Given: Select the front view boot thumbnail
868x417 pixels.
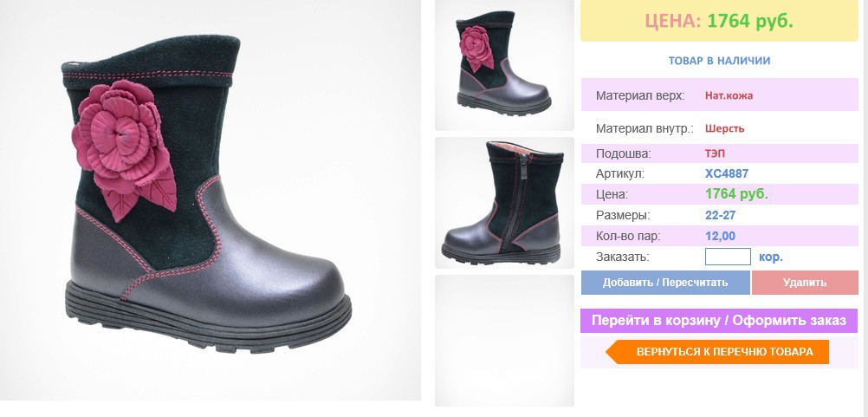Looking at the screenshot, I should [x=504, y=65].
